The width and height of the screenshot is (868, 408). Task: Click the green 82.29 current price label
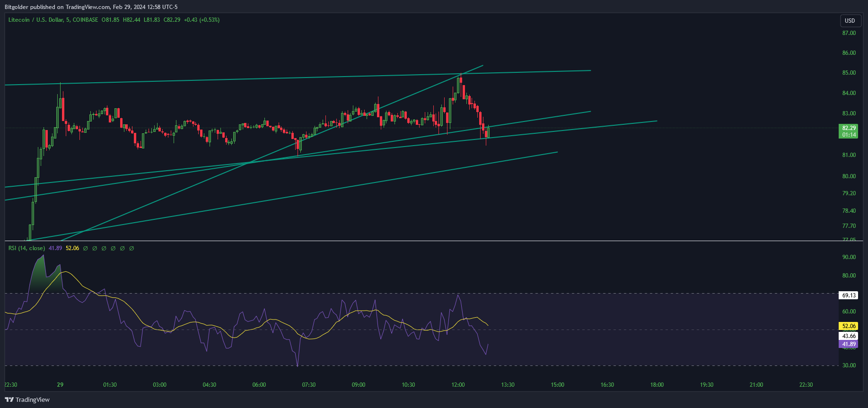849,128
